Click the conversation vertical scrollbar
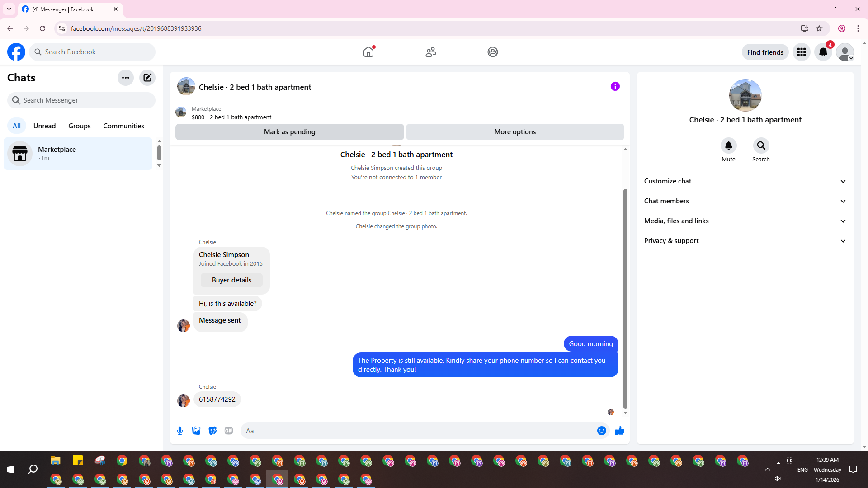The image size is (868, 488). point(625,298)
